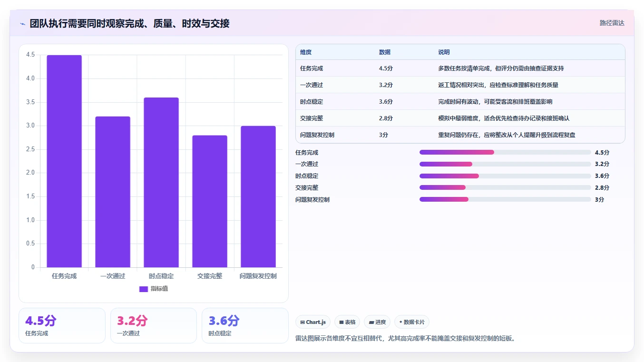Click the 问题复发控制 progress bar
644x362 pixels.
505,199
